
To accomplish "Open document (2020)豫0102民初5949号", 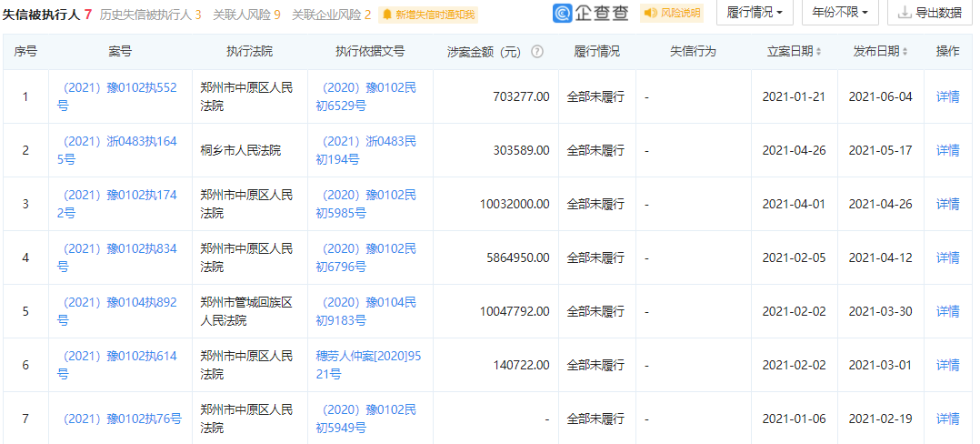I will (x=366, y=419).
